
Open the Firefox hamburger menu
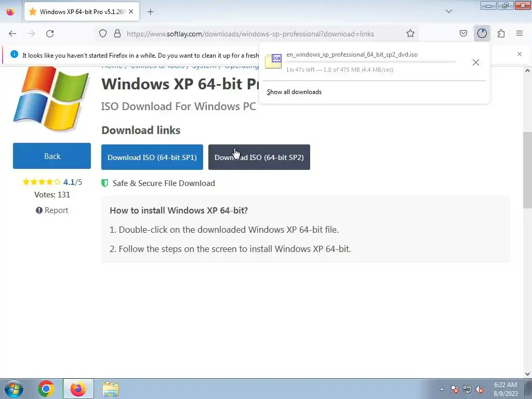520,33
